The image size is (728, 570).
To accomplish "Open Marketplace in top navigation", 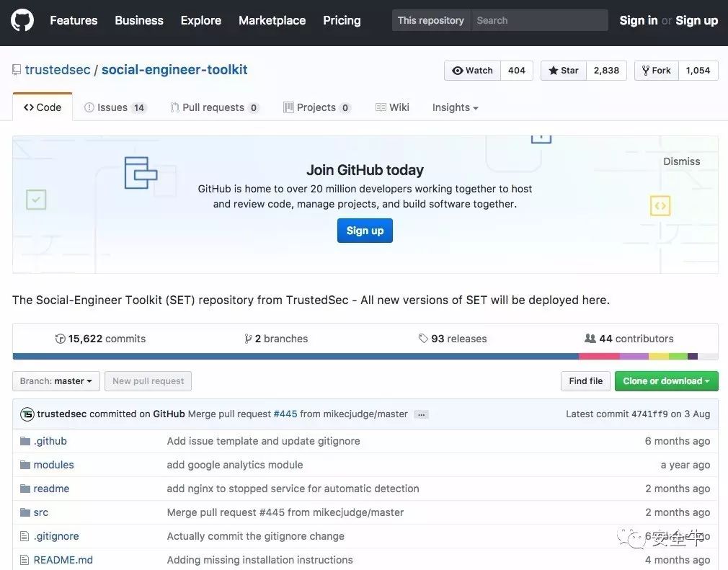I will 272,20.
